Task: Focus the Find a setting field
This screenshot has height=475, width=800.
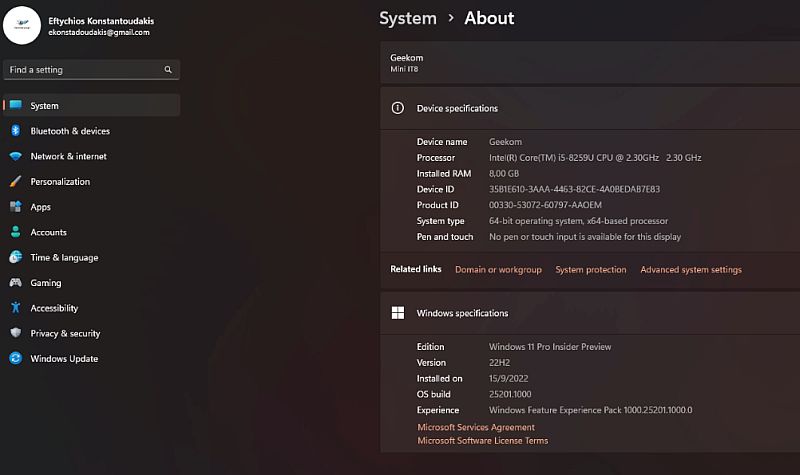Action: (91, 69)
